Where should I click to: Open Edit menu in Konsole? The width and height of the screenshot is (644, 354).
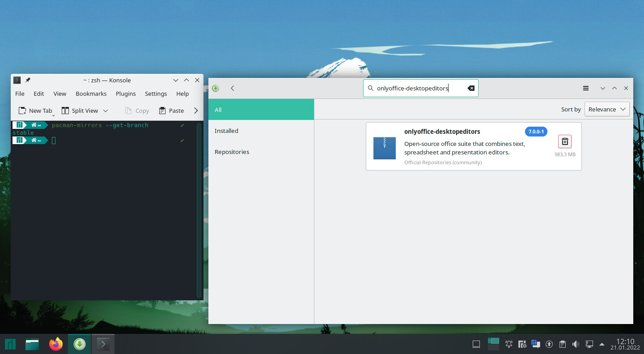(x=39, y=94)
